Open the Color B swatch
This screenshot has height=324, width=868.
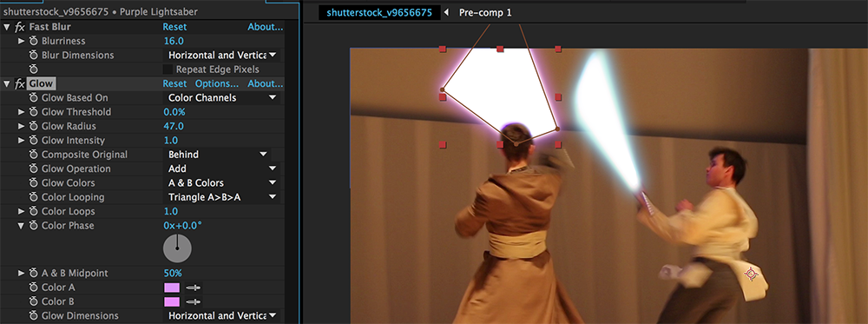click(172, 301)
